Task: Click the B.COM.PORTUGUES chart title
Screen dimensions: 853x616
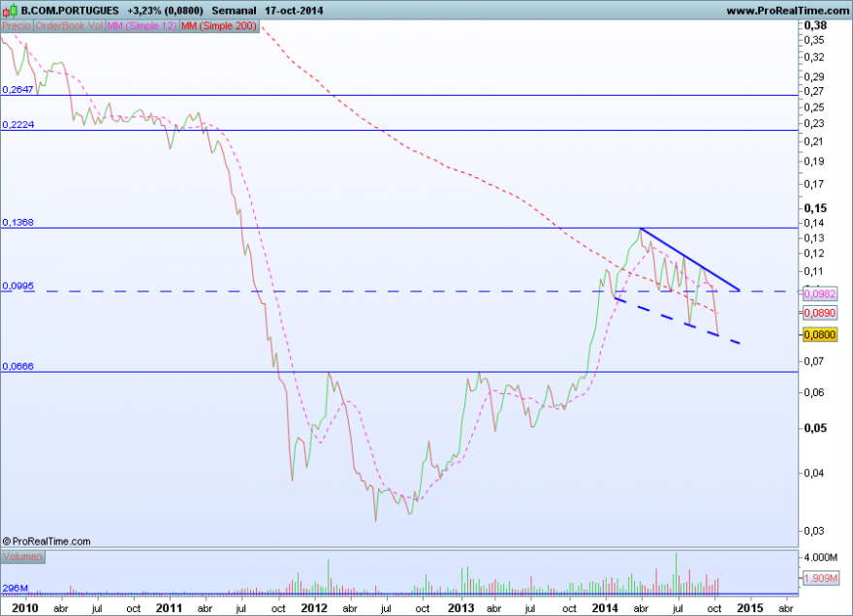Action: coord(70,11)
